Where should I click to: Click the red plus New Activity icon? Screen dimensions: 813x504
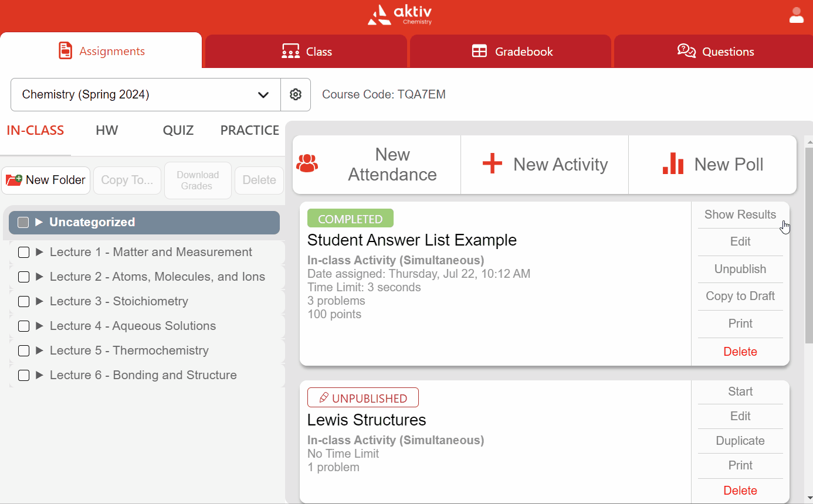pyautogui.click(x=492, y=164)
